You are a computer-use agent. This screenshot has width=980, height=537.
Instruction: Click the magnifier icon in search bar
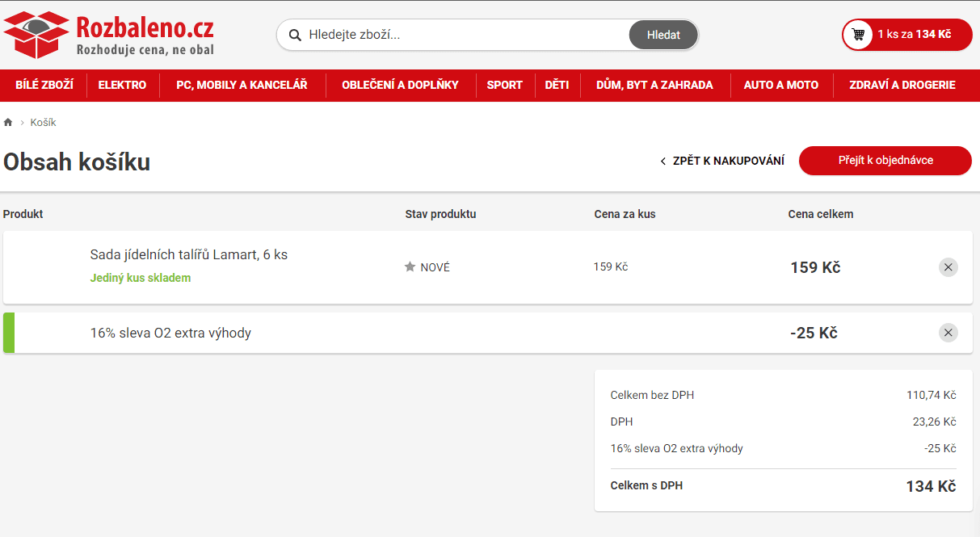[295, 35]
